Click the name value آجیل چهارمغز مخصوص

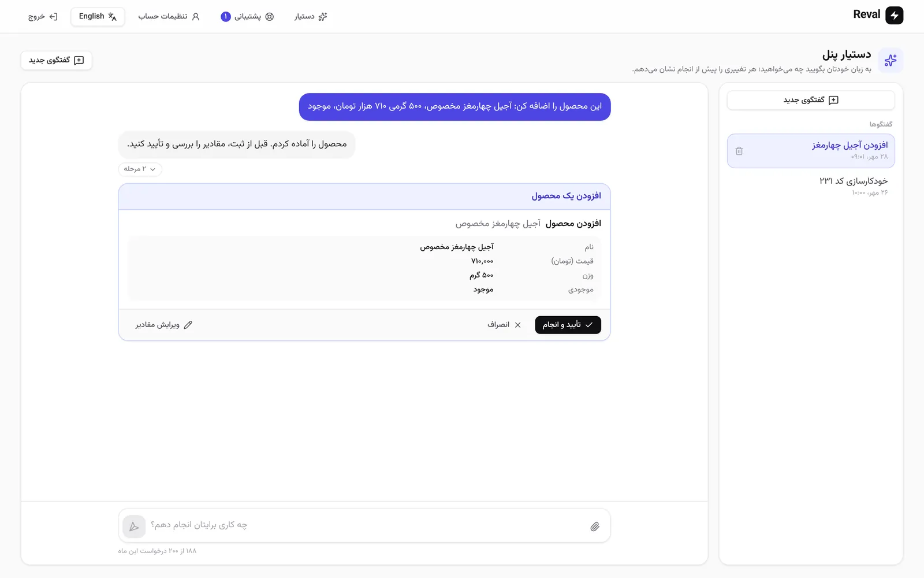457,247
